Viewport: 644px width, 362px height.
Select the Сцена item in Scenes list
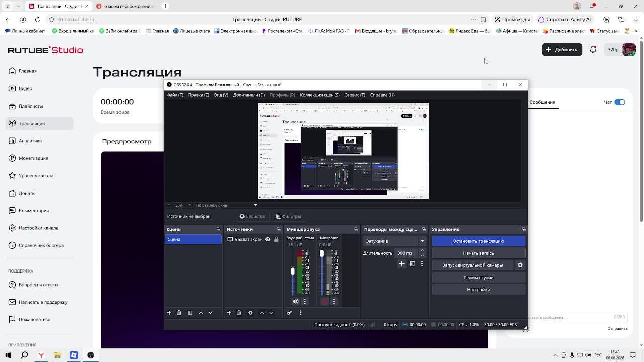(x=193, y=240)
